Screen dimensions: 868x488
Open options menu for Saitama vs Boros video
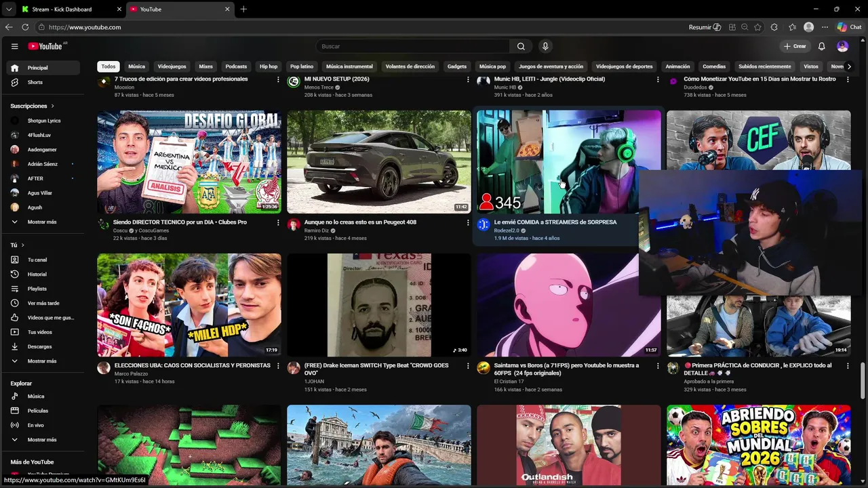tap(657, 365)
